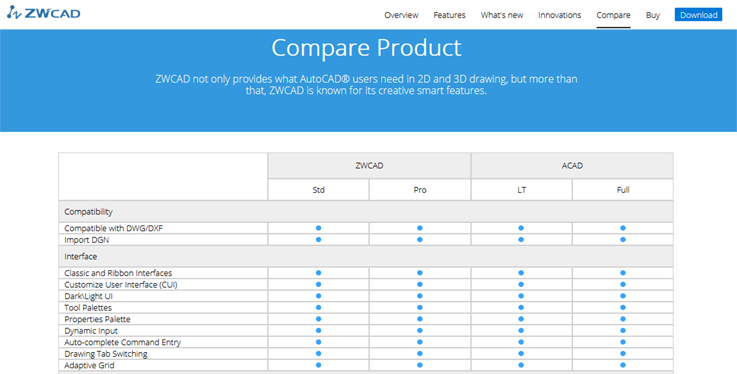Click Pro dot for Import DGN
Image resolution: width=737 pixels, height=374 pixels.
420,240
